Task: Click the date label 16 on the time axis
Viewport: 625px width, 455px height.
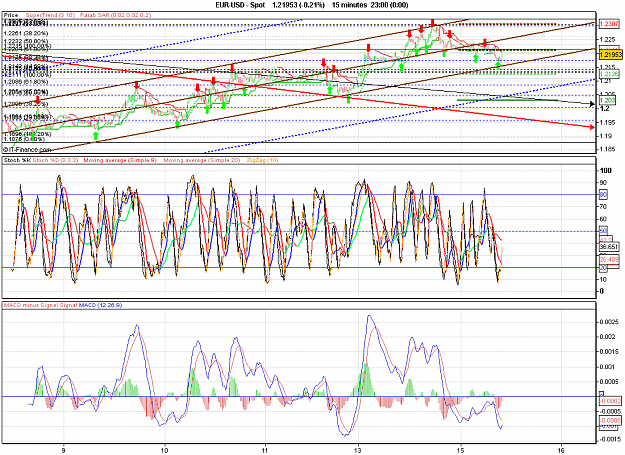Action: click(561, 451)
